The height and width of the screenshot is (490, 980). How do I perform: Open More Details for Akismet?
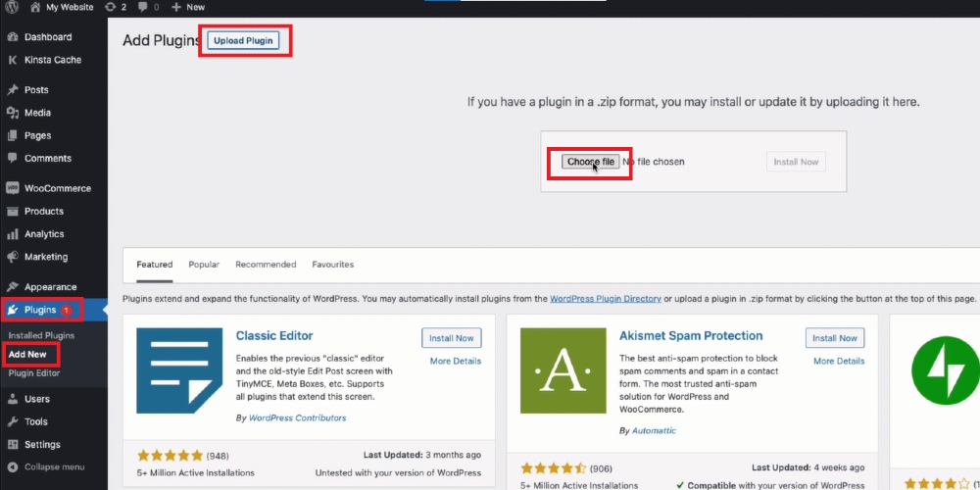[x=839, y=362]
